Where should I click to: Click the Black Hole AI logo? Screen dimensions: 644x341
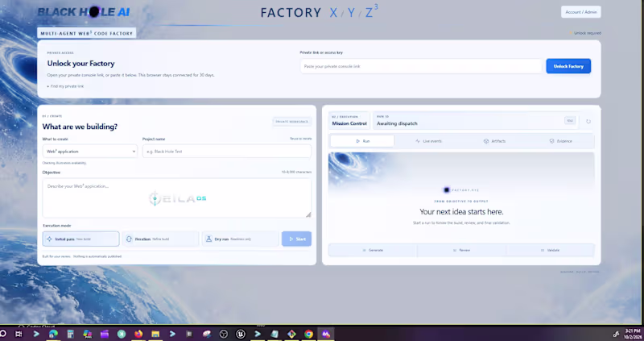[x=84, y=12]
